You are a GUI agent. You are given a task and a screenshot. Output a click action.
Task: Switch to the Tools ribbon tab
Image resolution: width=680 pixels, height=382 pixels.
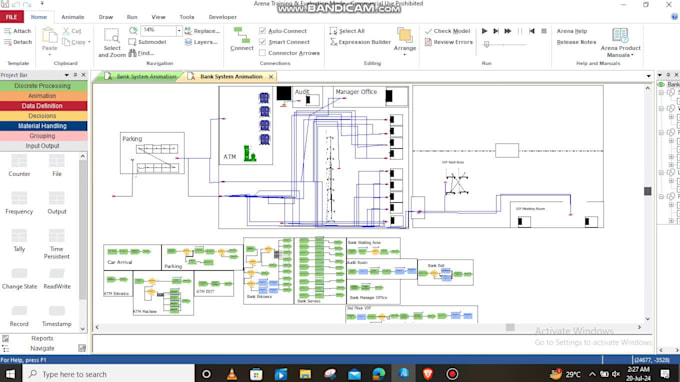coord(187,17)
